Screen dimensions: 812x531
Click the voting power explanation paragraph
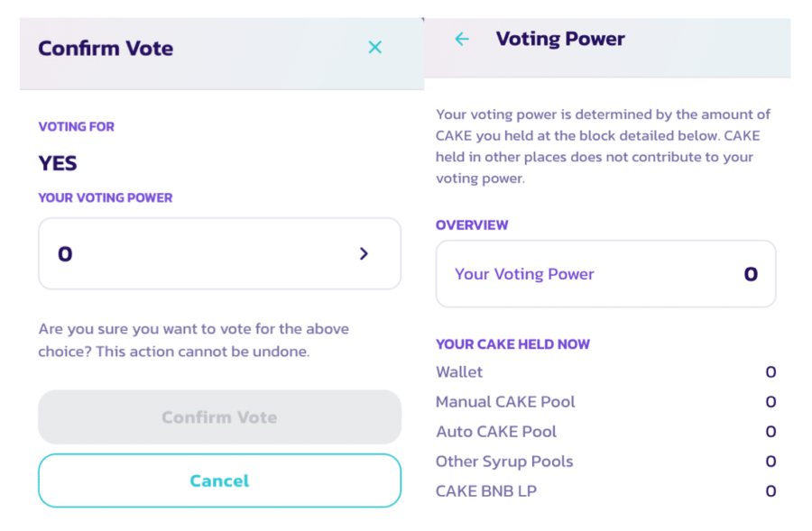(x=603, y=146)
